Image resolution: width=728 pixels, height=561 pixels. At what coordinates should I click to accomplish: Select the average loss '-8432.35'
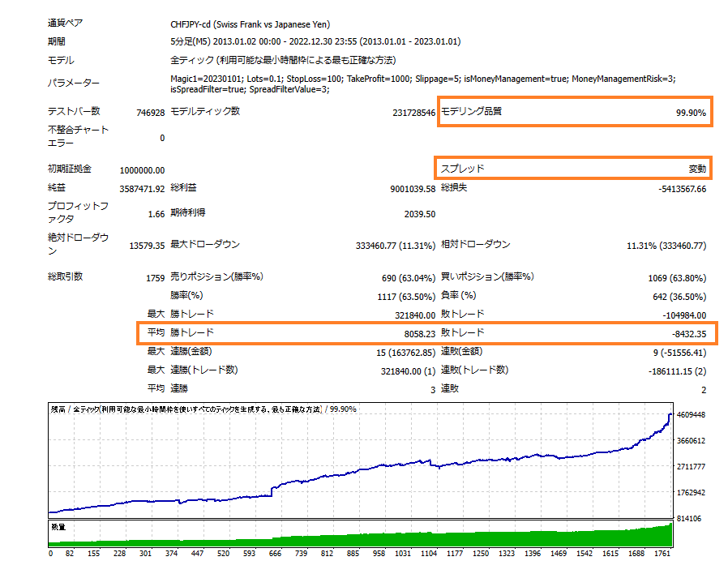[689, 334]
